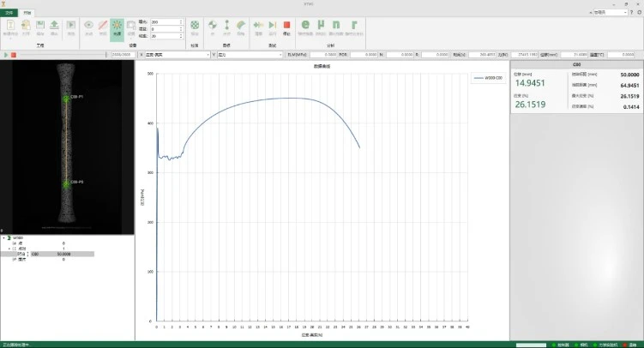
Task: Click the temperature [°C] value field
Action: click(x=621, y=55)
